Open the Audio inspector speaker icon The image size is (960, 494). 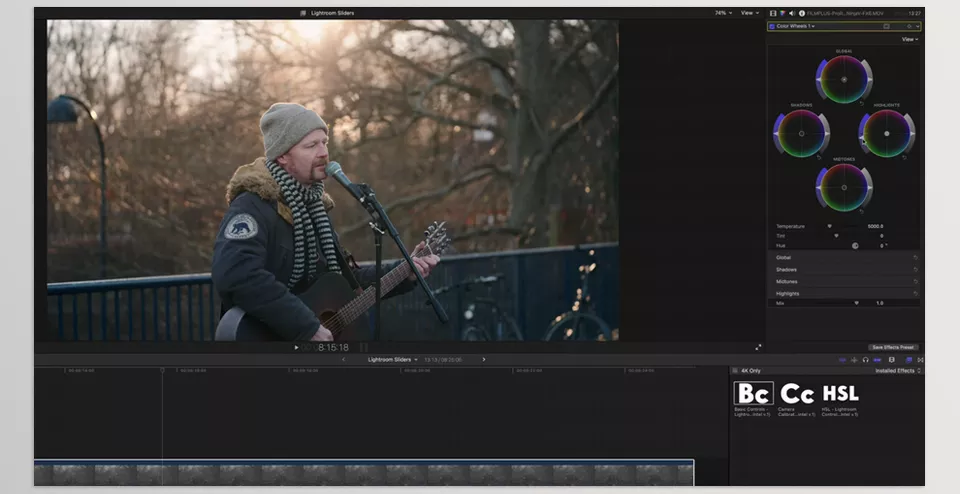(x=792, y=13)
